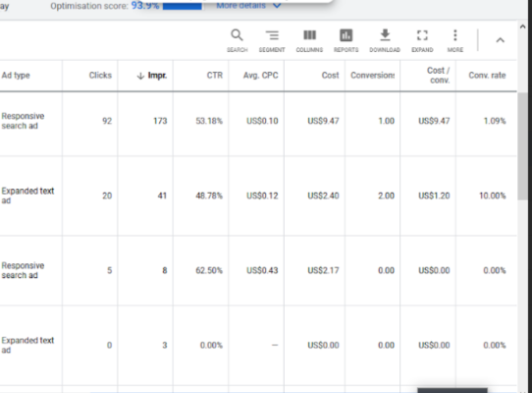Sort by the Ad type column header

click(16, 75)
